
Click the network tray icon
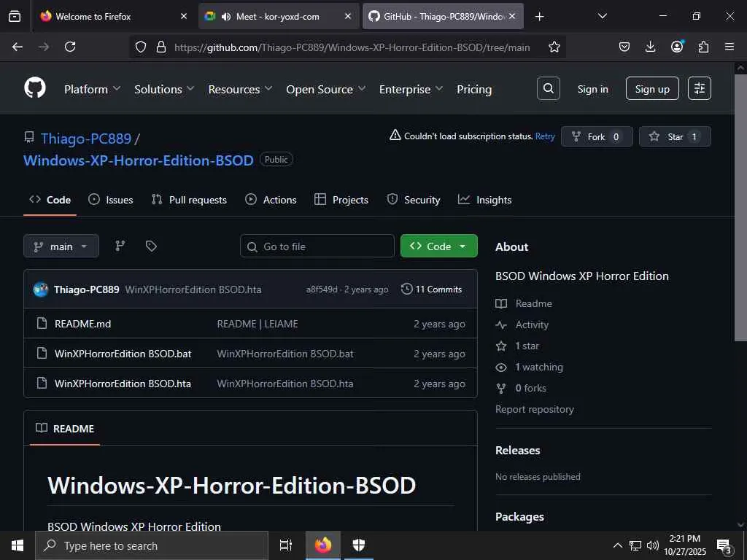[635, 545]
